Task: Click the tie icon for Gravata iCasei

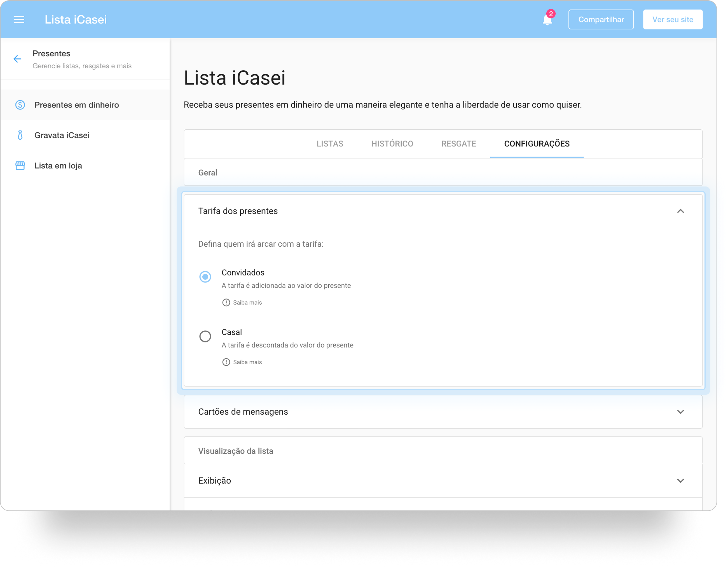Action: pos(20,135)
